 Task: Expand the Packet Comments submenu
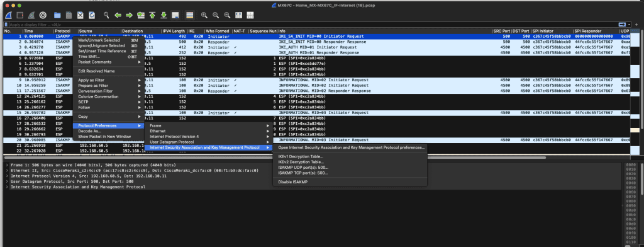[108, 62]
